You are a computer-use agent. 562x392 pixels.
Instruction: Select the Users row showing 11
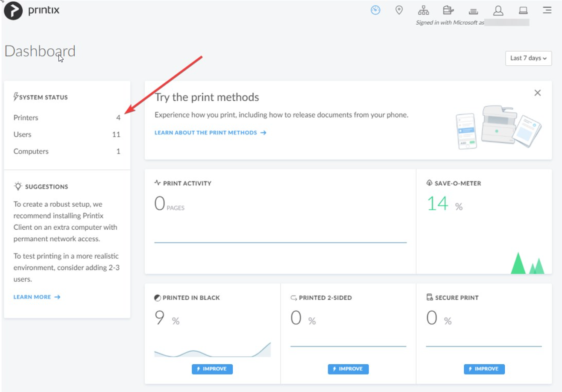point(67,135)
